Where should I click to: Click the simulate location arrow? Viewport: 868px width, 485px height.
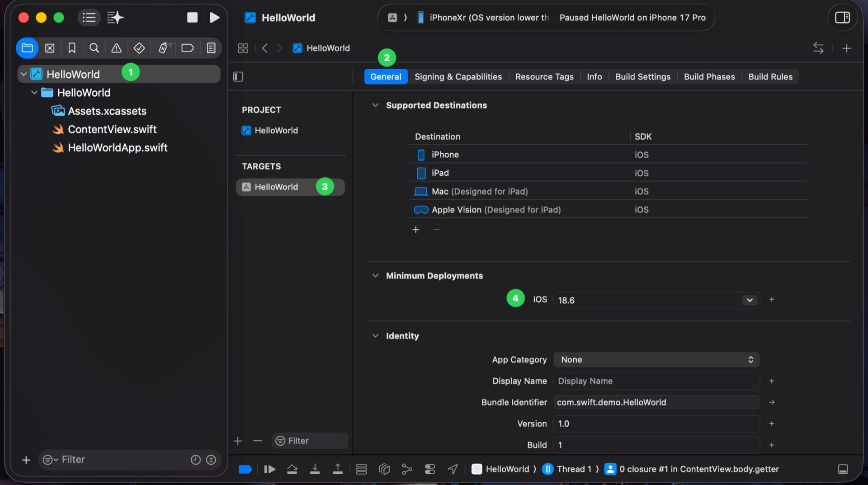(x=453, y=469)
